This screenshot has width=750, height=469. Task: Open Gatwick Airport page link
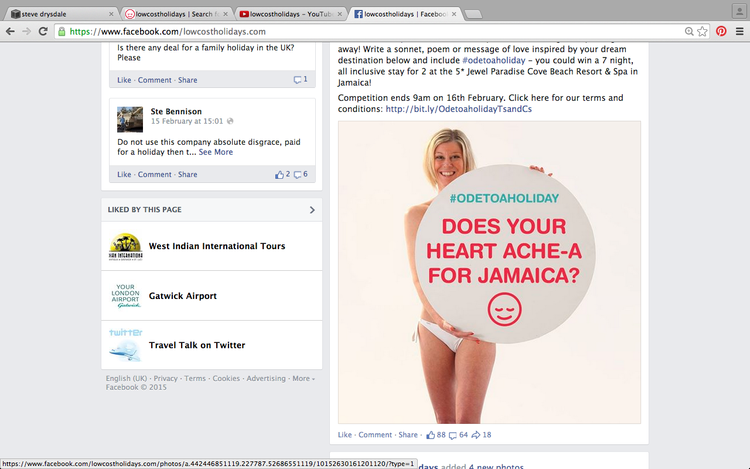click(x=183, y=296)
